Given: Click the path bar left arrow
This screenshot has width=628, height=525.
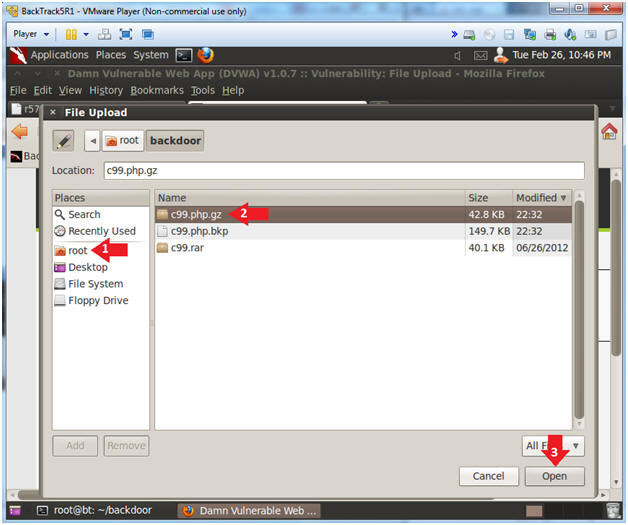Looking at the screenshot, I should coord(93,141).
